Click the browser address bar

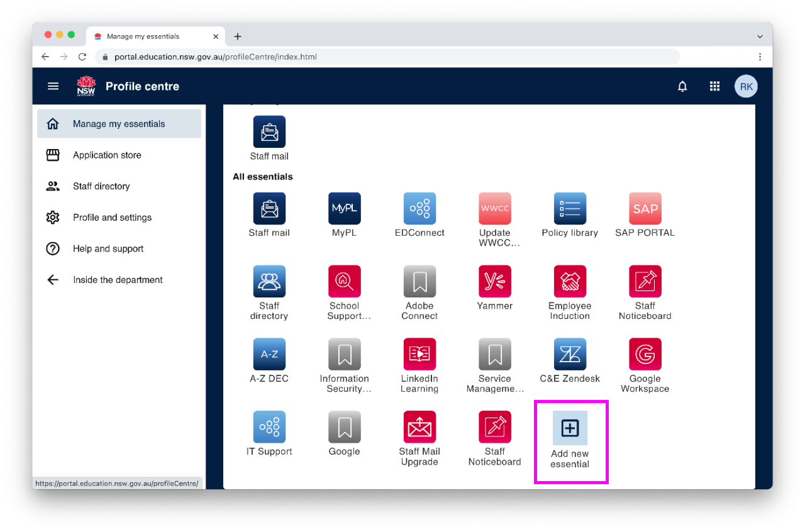(x=387, y=57)
